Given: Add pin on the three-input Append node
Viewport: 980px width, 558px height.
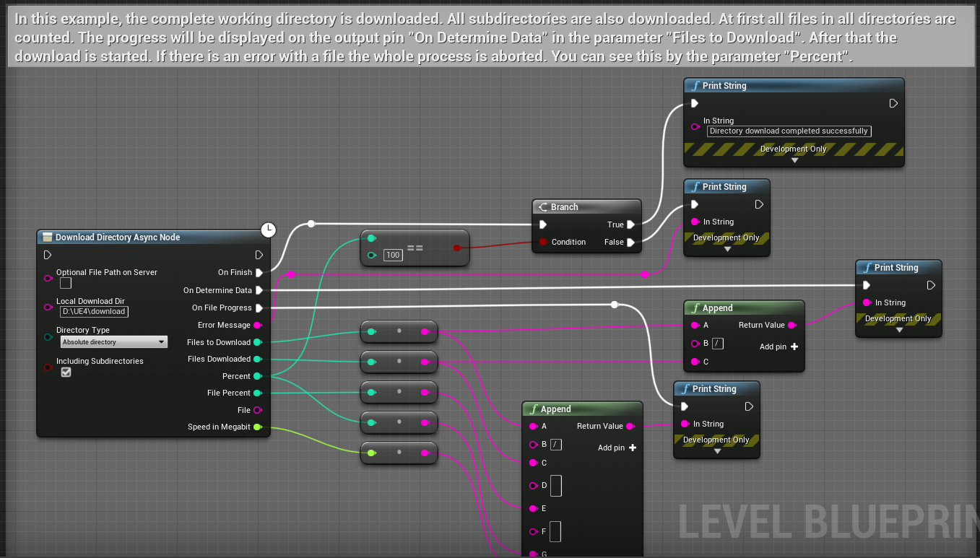Looking at the screenshot, I should click(794, 346).
